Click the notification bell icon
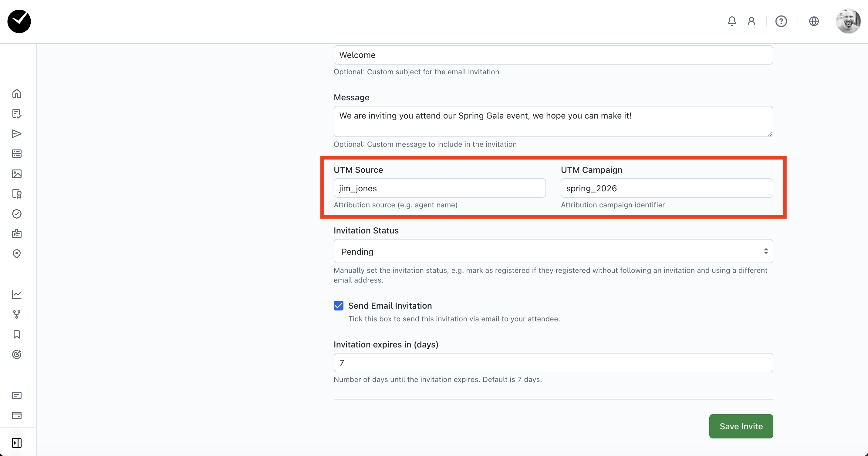868x456 pixels. [x=731, y=21]
